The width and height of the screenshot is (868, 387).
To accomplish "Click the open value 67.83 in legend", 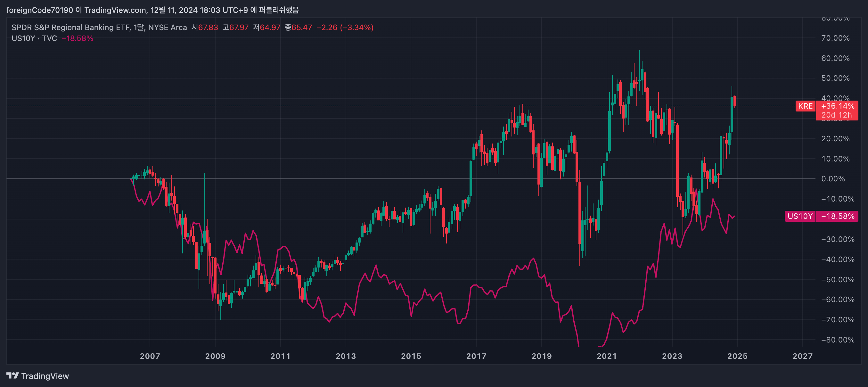I will pos(208,27).
